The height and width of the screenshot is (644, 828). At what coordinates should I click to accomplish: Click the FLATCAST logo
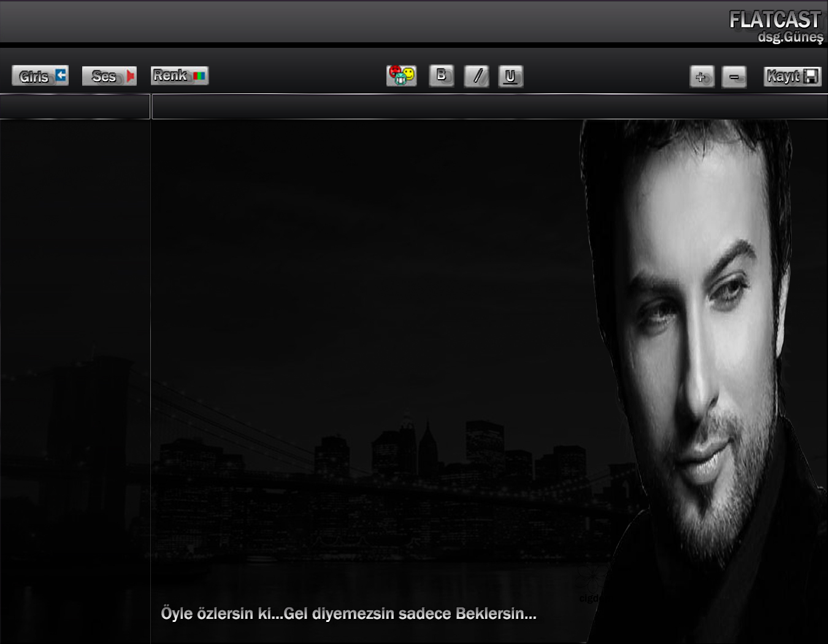[774, 20]
